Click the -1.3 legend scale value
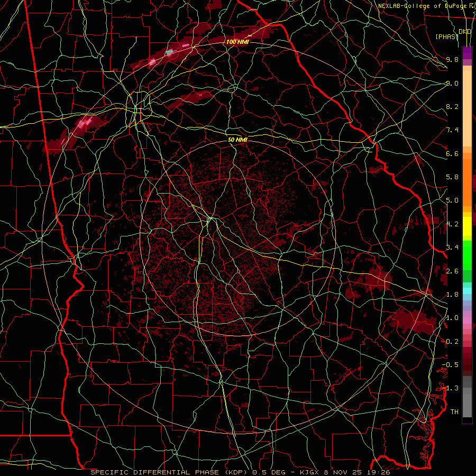The width and height of the screenshot is (476, 476). [450, 388]
